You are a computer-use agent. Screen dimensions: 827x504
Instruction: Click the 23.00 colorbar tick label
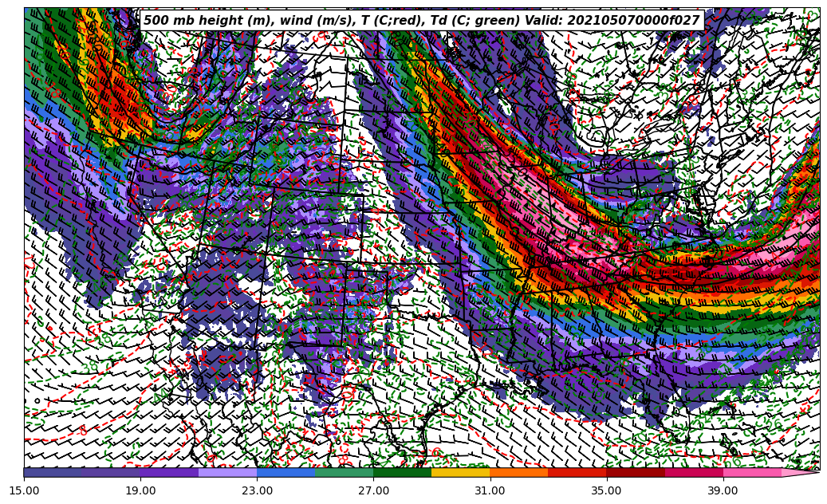pyautogui.click(x=257, y=490)
